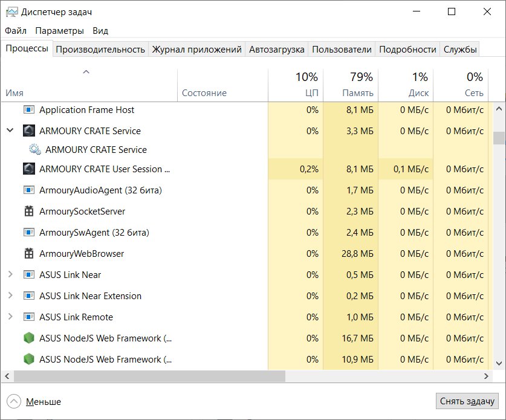Open the Параметры menu
The height and width of the screenshot is (420, 506).
tap(59, 31)
